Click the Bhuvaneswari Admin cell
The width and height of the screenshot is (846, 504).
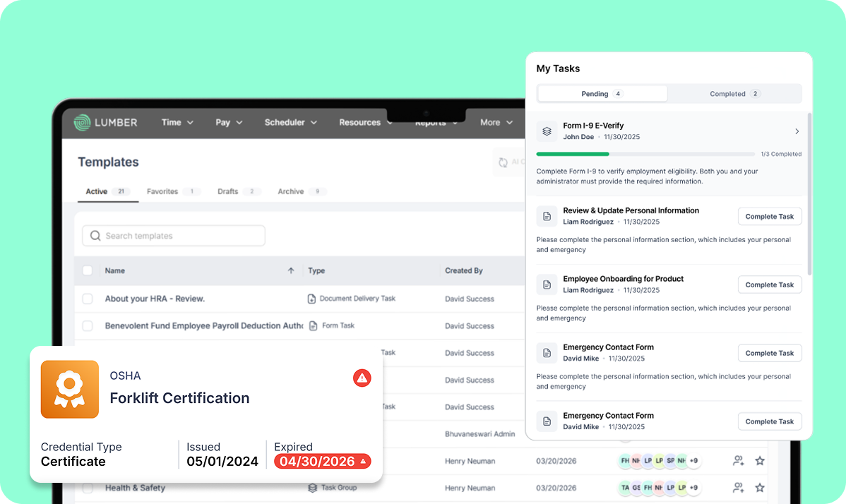[479, 434]
